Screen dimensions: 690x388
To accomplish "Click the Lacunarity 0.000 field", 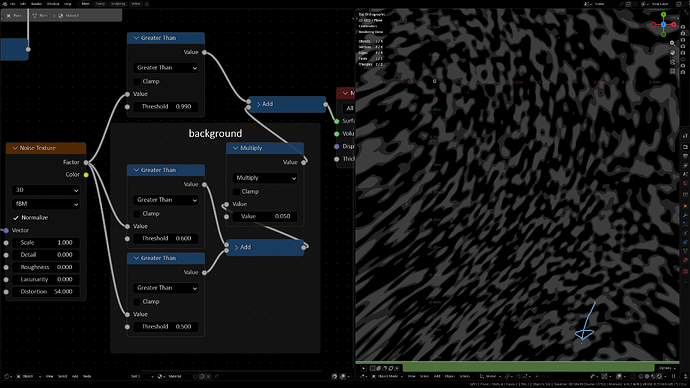I will (x=45, y=279).
